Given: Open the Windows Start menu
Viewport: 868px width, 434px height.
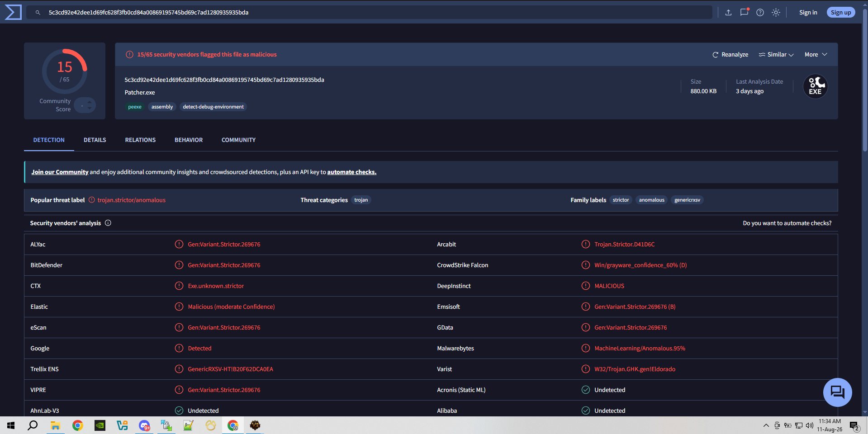Looking at the screenshot, I should pos(11,425).
